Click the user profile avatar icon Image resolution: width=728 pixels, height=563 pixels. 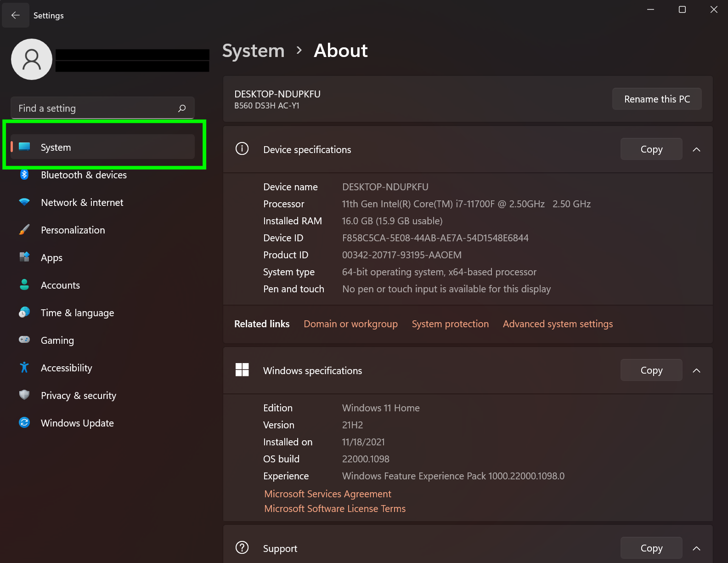[x=32, y=59]
